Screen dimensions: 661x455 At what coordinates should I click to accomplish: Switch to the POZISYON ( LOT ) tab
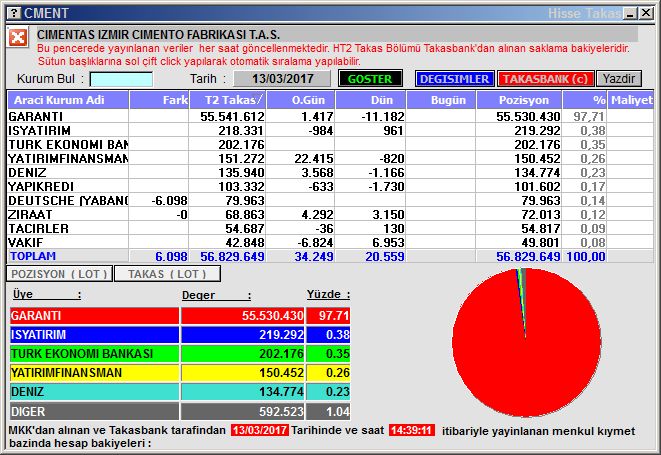59,274
